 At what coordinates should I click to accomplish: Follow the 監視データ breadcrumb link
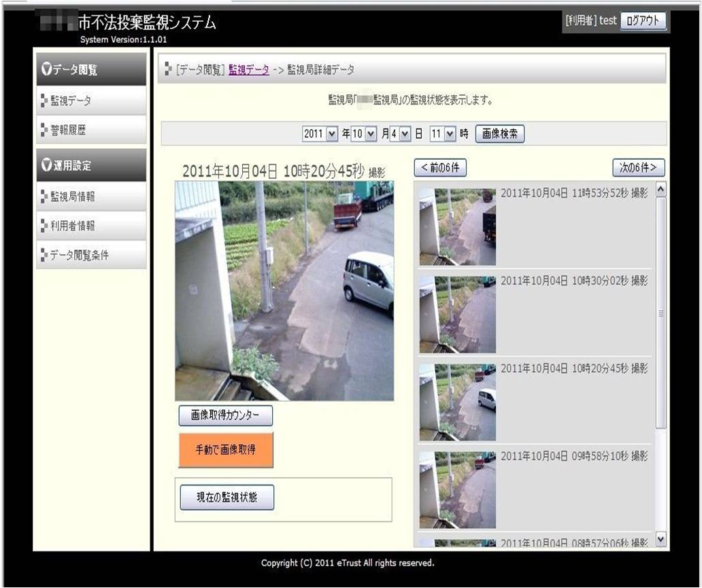point(249,70)
